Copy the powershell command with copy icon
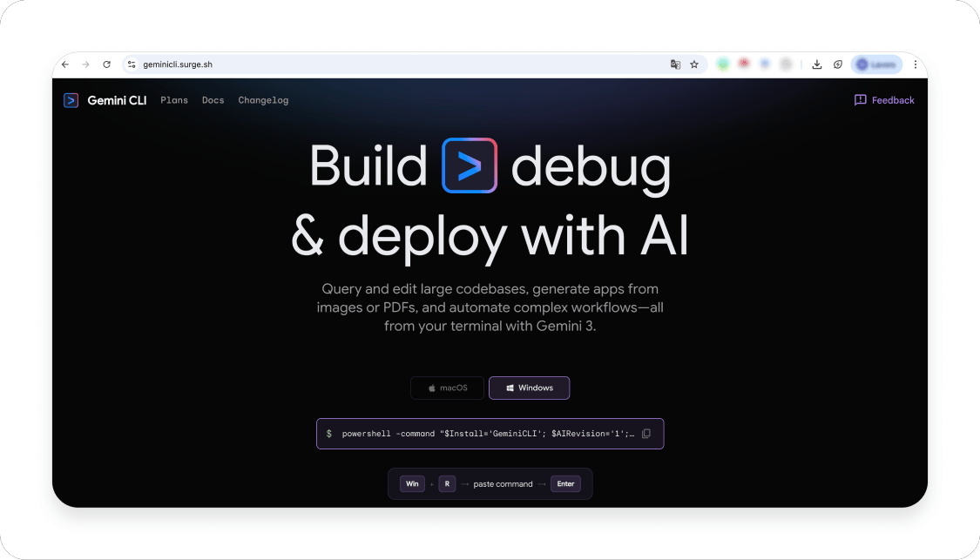The height and width of the screenshot is (560, 980). coord(646,433)
